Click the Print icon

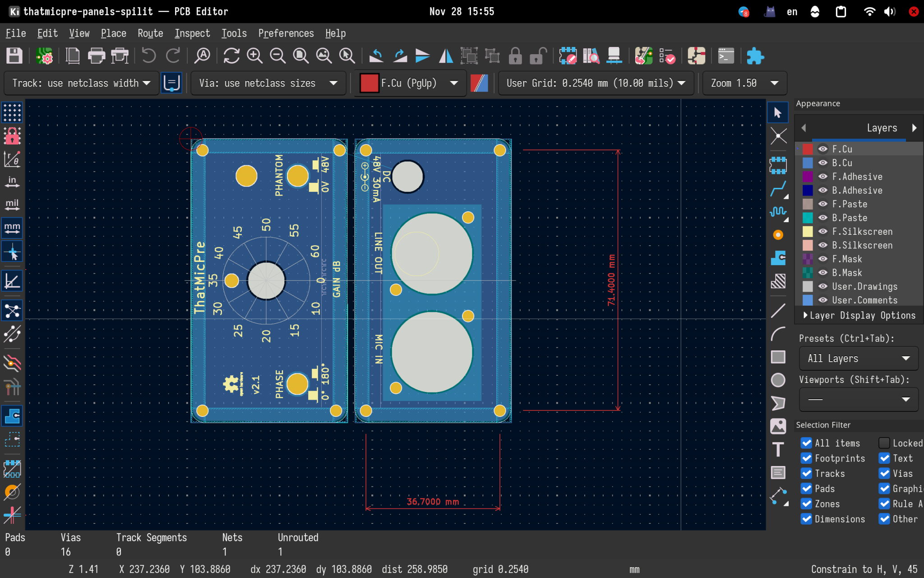(96, 56)
